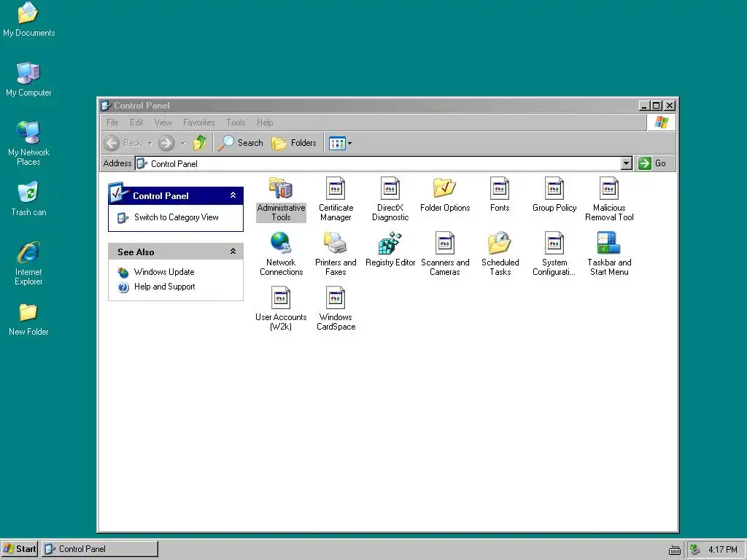Select My Network Places desktop icon
747x560 pixels.
[28, 144]
